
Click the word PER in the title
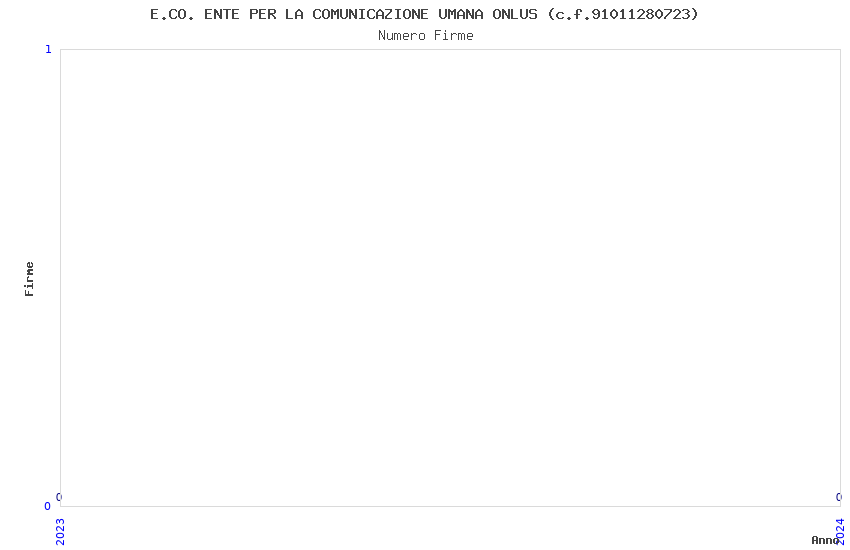[262, 14]
